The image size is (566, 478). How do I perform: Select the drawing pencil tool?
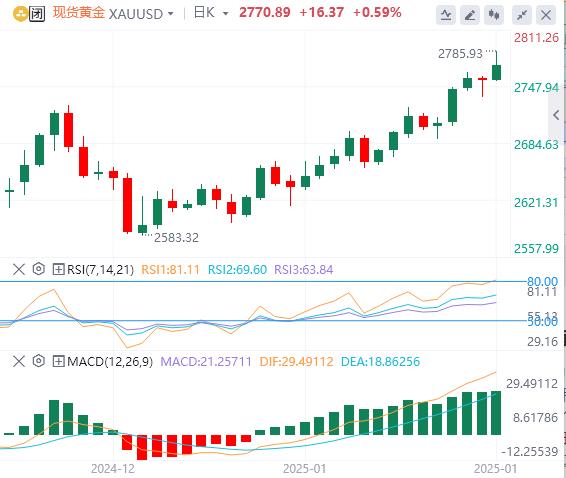tap(470, 15)
